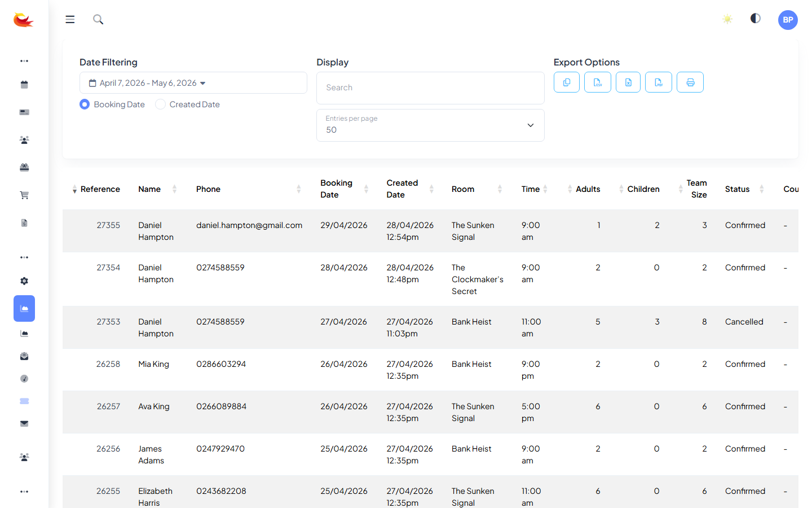
Task: Click the highlighted chart report sidebar icon
Action: click(x=24, y=309)
